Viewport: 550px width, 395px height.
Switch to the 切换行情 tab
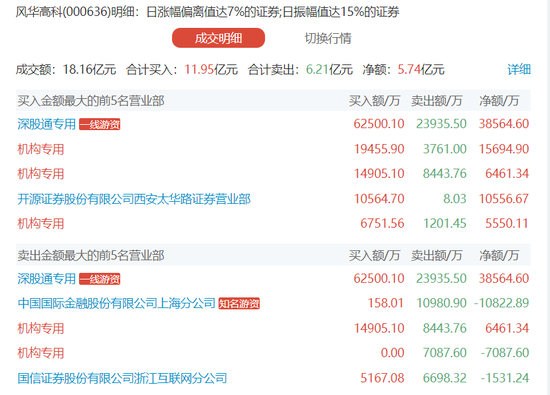coord(328,38)
